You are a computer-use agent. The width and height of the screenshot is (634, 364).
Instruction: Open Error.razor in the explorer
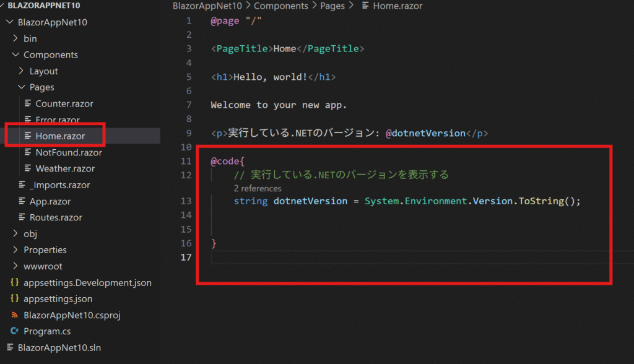point(58,119)
